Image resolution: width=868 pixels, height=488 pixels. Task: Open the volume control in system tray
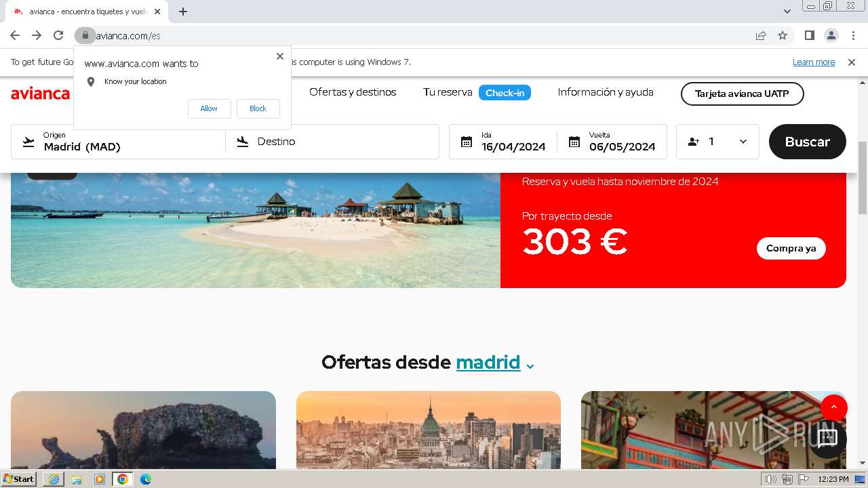(771, 479)
